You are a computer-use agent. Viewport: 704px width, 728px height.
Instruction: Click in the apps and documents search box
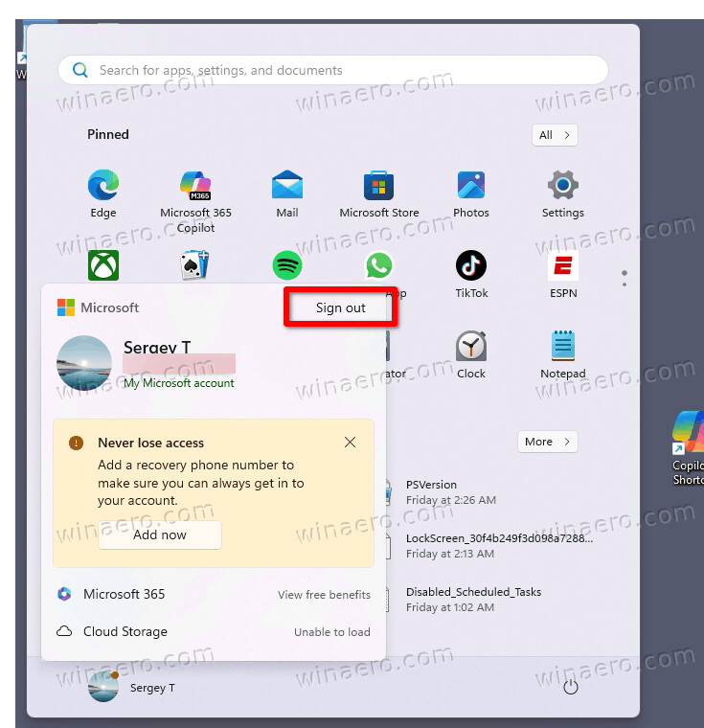tap(333, 70)
